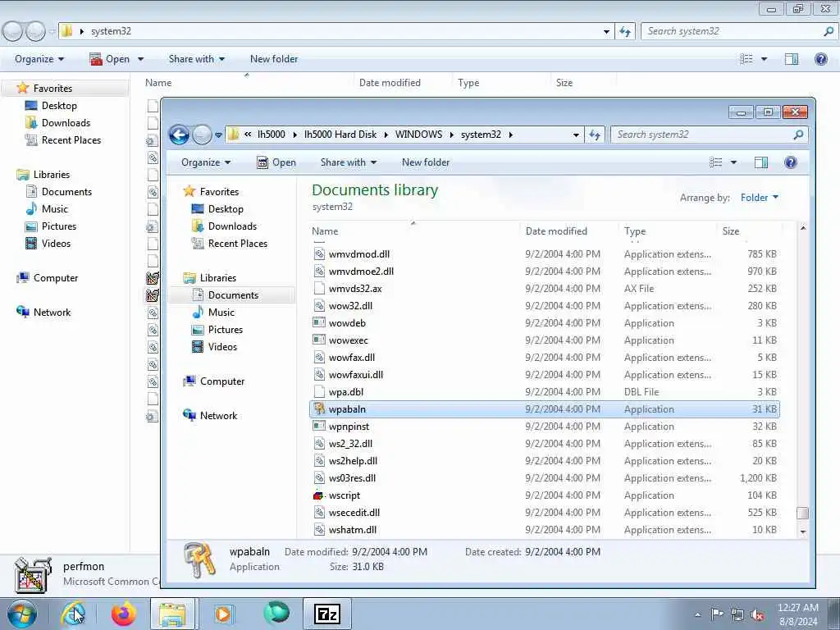Select Downloads in front window navigation pane
840x630 pixels.
(x=232, y=226)
